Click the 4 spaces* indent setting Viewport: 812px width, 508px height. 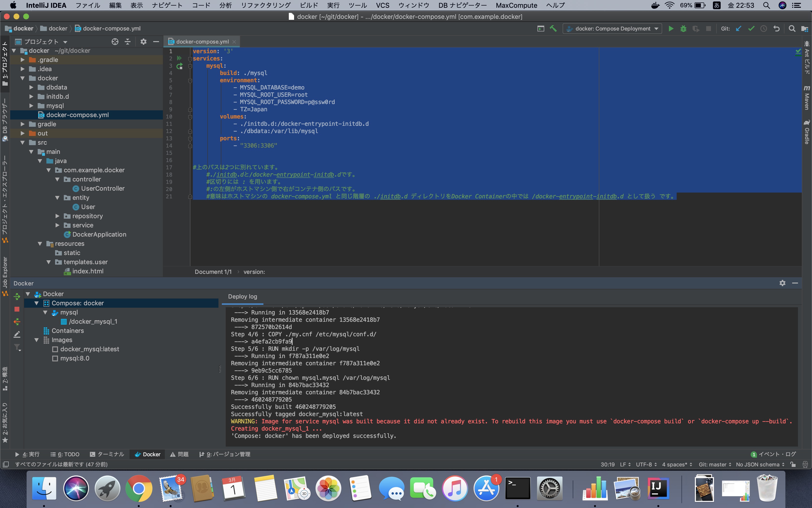677,464
